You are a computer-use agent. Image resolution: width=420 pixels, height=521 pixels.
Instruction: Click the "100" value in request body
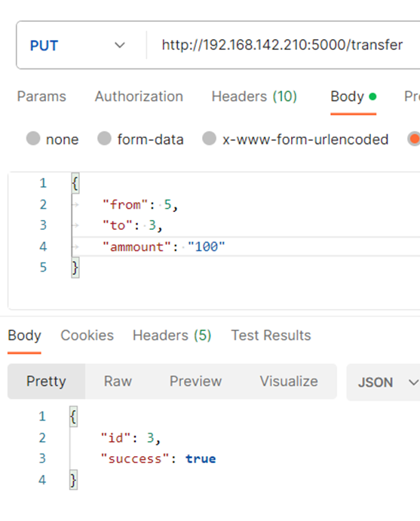[x=207, y=247]
